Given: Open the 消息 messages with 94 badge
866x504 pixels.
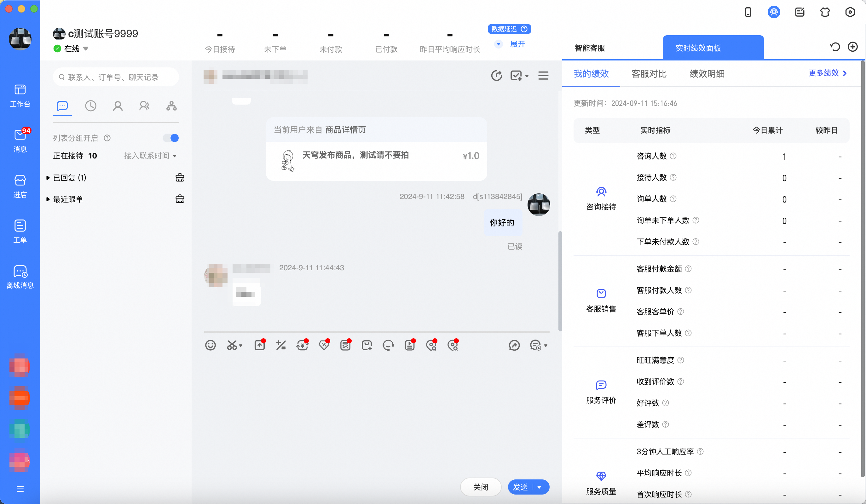Looking at the screenshot, I should 20,141.
